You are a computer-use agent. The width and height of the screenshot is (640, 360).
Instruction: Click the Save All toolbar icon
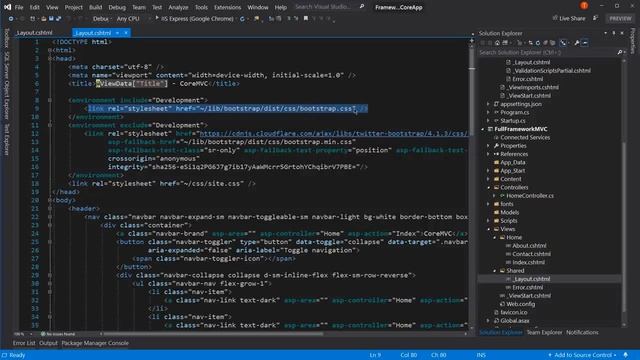pyautogui.click(x=58, y=19)
